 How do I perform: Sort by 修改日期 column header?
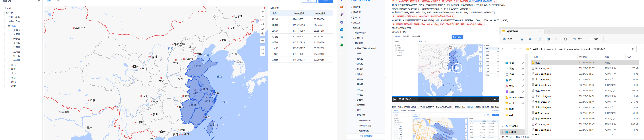tap(583, 57)
